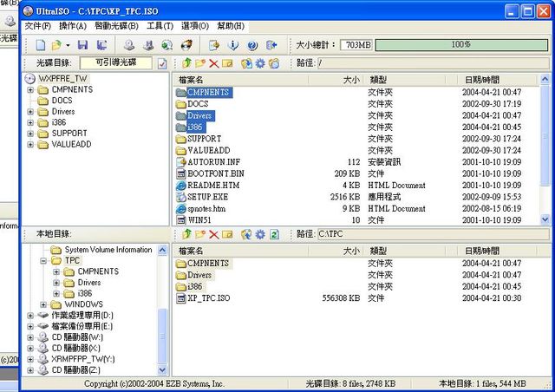Open the 幫助(H) menu
555x392 pixels.
pos(231,26)
